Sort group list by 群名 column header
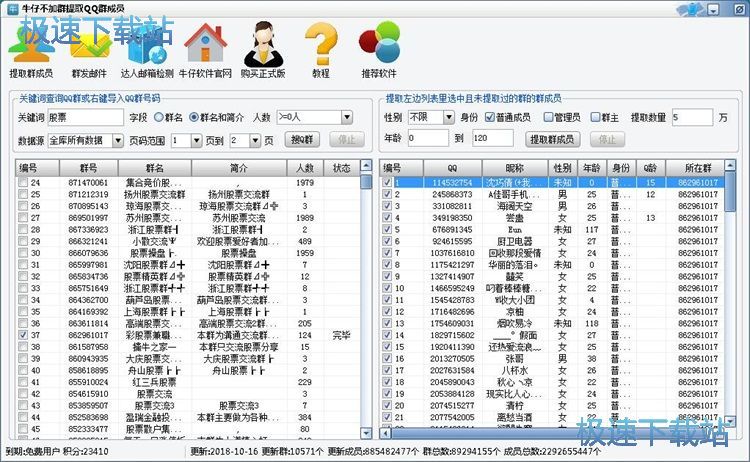Screen dimensions: 750x462 coord(154,168)
